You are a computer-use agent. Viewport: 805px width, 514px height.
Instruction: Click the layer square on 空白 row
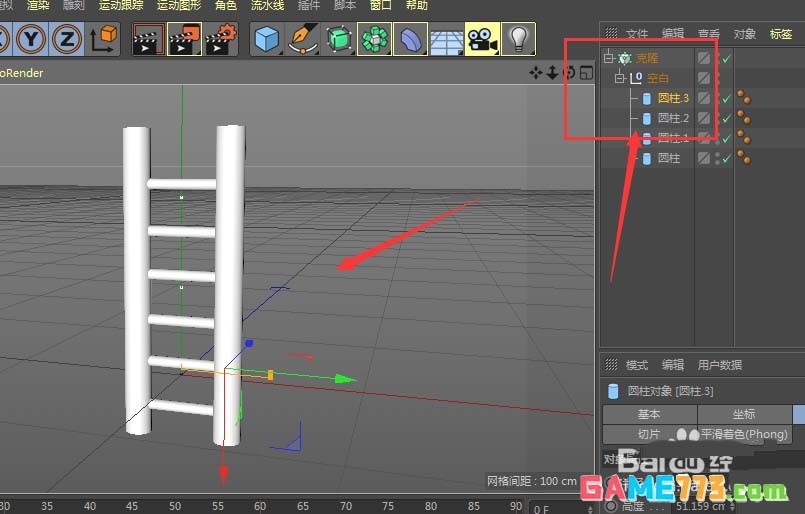pyautogui.click(x=704, y=78)
